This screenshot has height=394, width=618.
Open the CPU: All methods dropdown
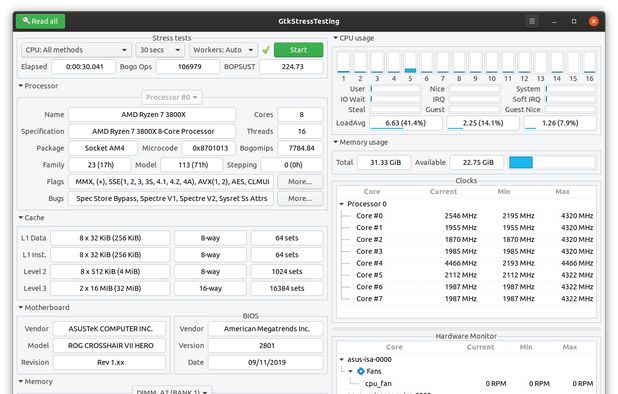[x=76, y=50]
